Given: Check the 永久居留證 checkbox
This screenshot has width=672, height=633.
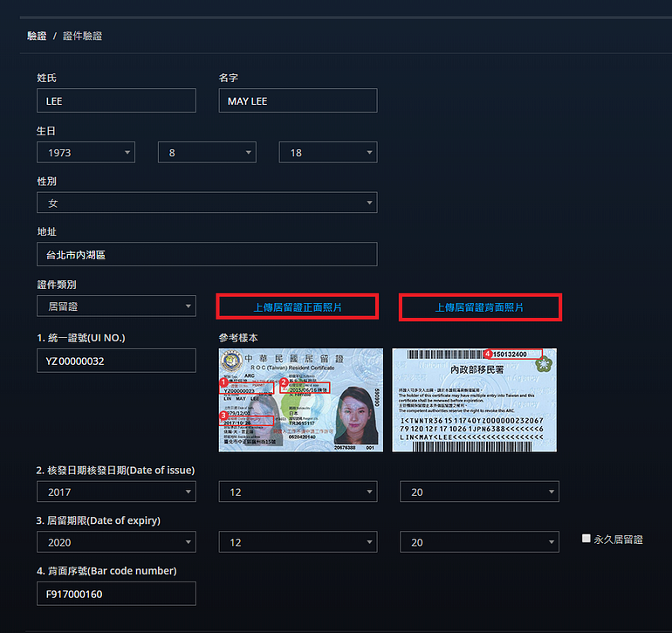Looking at the screenshot, I should click(586, 538).
